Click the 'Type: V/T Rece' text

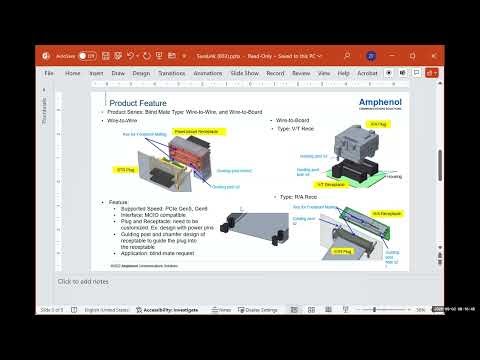click(296, 129)
